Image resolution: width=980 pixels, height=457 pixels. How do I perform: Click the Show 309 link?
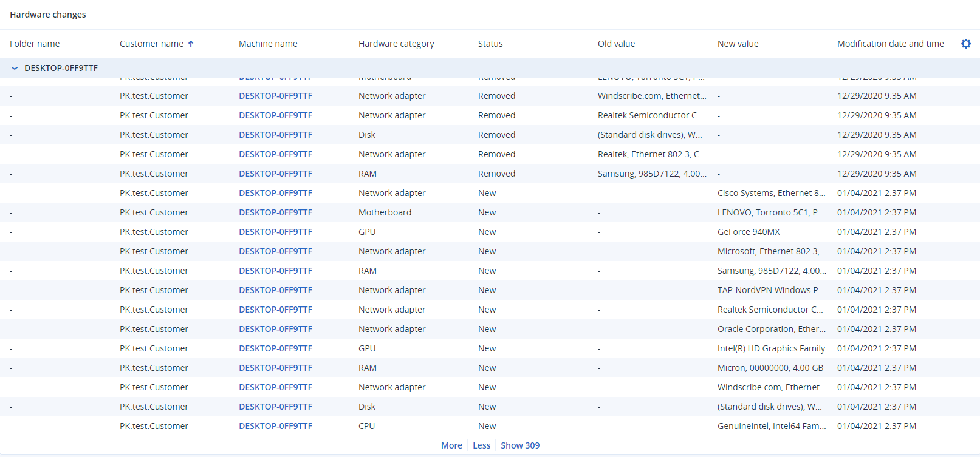[x=519, y=445]
